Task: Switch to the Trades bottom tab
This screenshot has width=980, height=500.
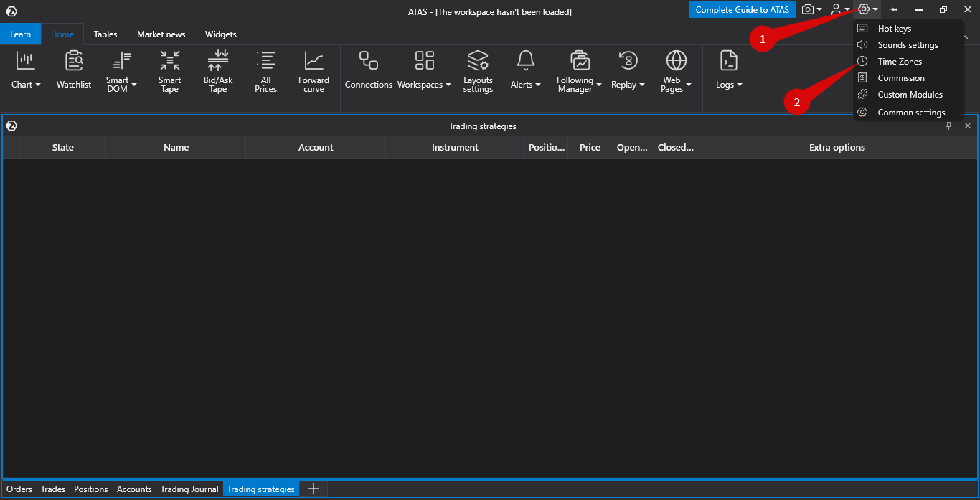Action: pos(53,489)
